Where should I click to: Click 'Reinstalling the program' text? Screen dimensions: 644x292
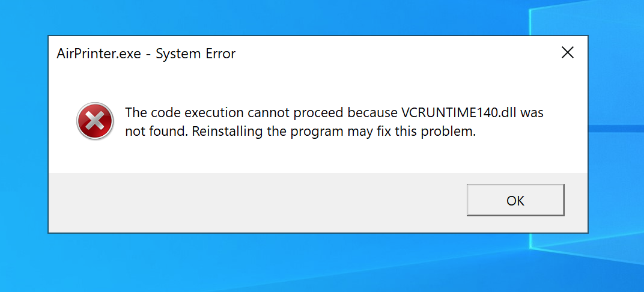click(x=269, y=132)
